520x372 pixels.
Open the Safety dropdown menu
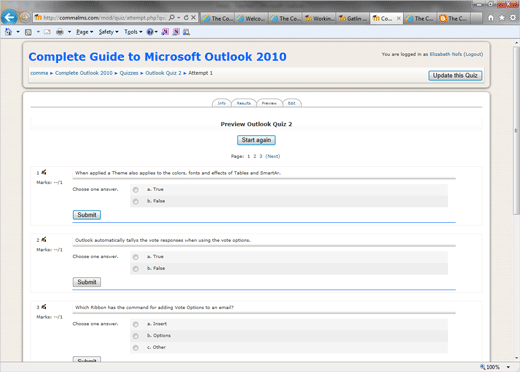click(x=108, y=32)
